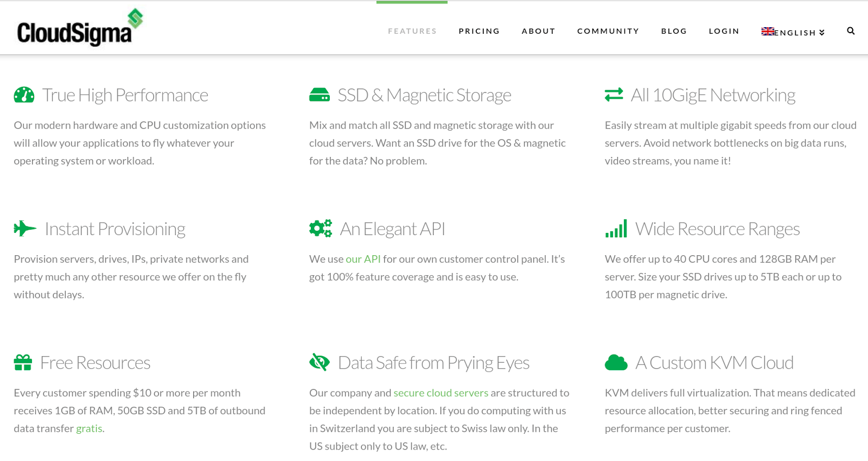Viewport: 868px width, 461px height.
Task: Click the 'All 10GigE Networking' heading
Action: pyautogui.click(x=713, y=95)
